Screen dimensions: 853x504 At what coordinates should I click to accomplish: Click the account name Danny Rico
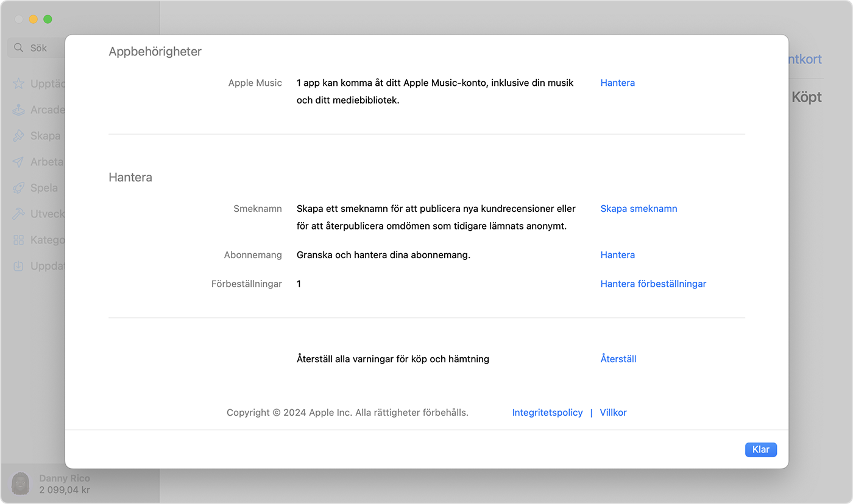(x=64, y=478)
